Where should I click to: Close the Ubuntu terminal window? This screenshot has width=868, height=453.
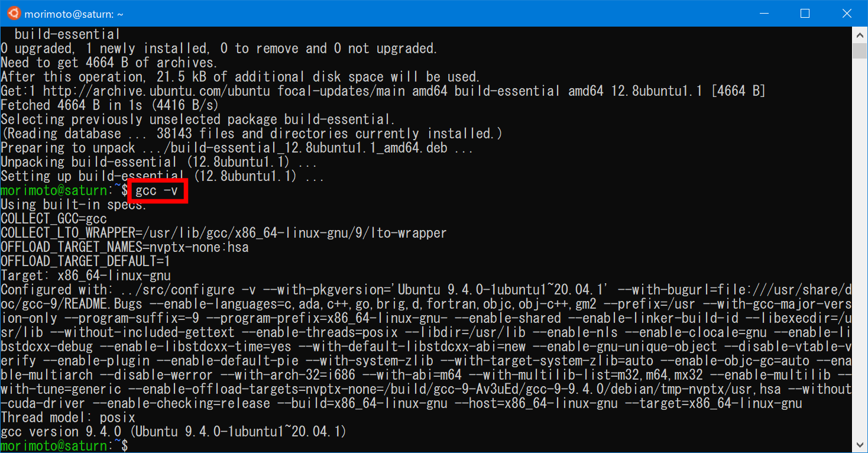tap(846, 13)
